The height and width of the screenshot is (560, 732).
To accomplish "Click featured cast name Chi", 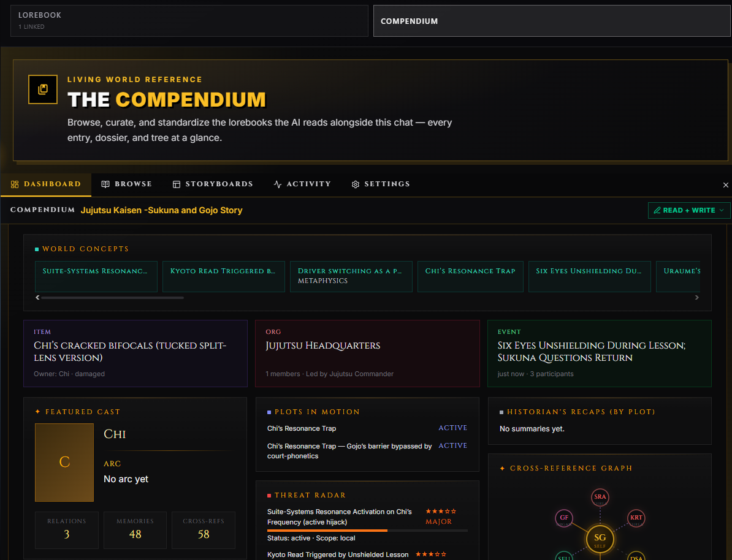I will [x=115, y=434].
